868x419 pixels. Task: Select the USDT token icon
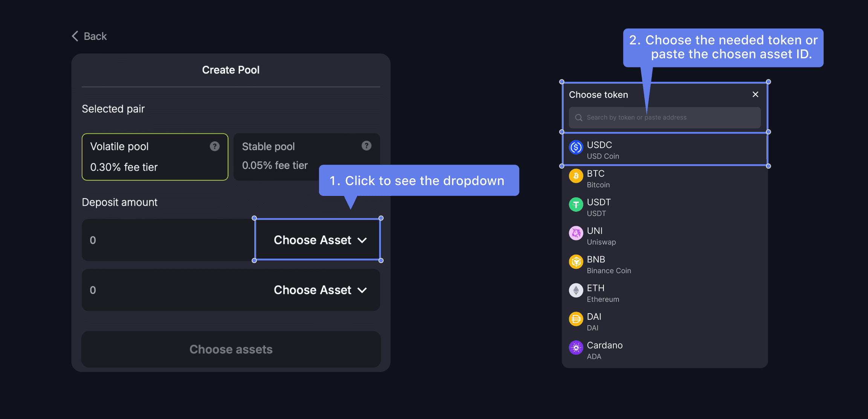576,205
